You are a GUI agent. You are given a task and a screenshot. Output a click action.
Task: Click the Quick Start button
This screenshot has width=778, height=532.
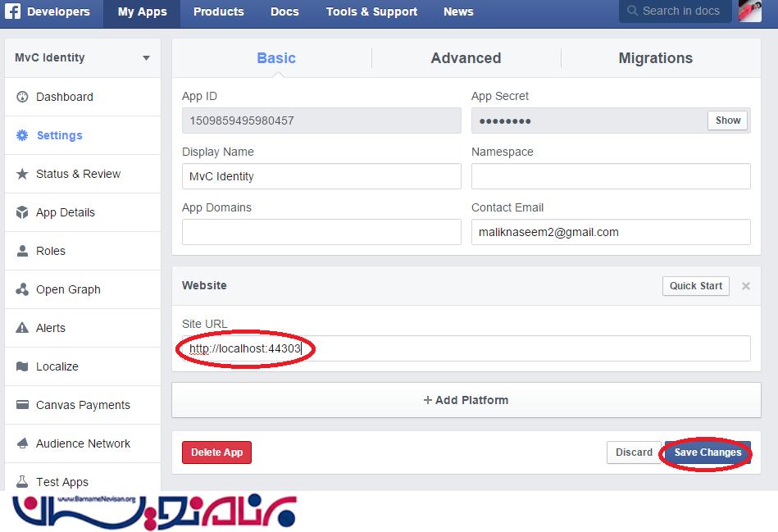[696, 286]
